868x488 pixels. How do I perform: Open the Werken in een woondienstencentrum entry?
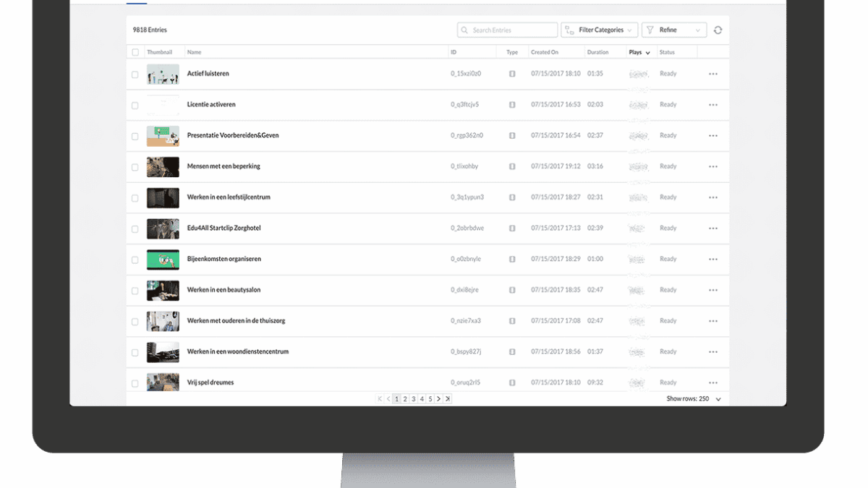click(238, 352)
